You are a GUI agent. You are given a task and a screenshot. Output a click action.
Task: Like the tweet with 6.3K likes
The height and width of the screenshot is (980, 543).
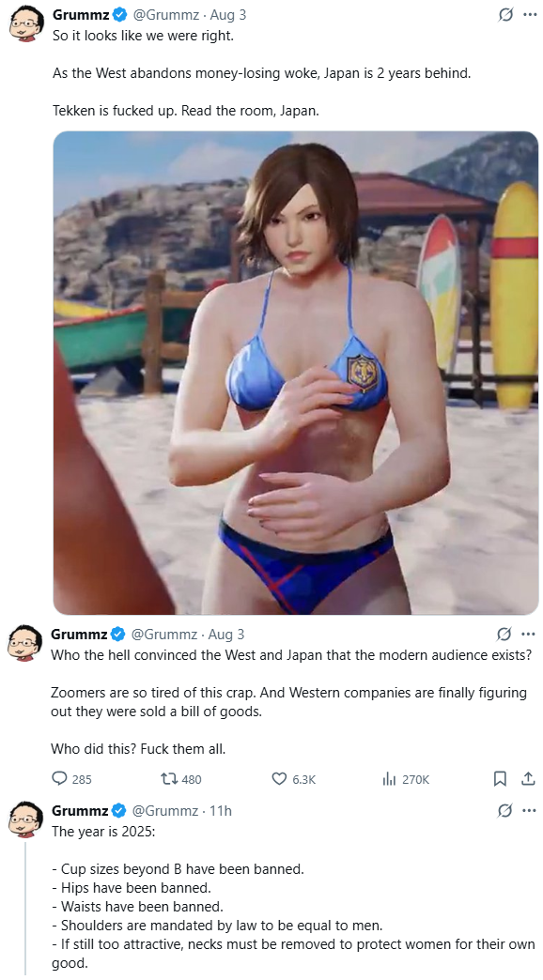279,779
